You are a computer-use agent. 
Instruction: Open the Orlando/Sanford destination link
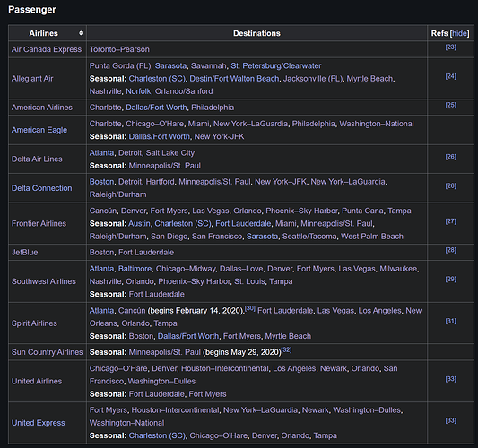[184, 91]
